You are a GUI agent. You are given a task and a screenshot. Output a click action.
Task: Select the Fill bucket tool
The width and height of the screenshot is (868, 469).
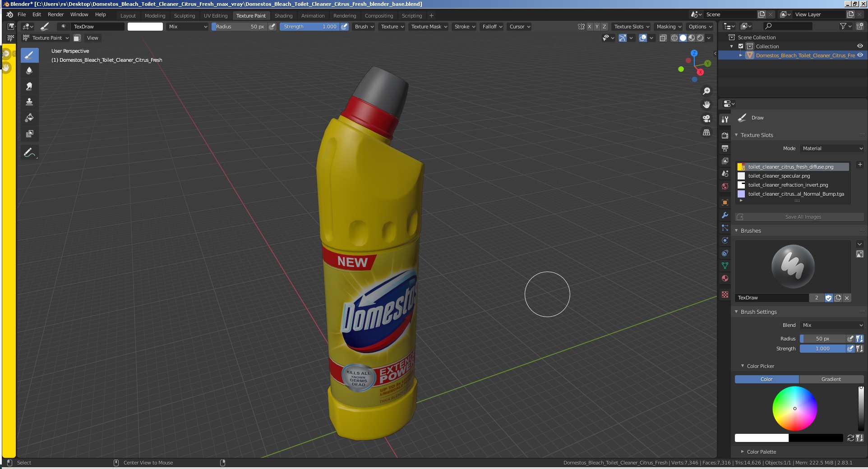pos(29,118)
